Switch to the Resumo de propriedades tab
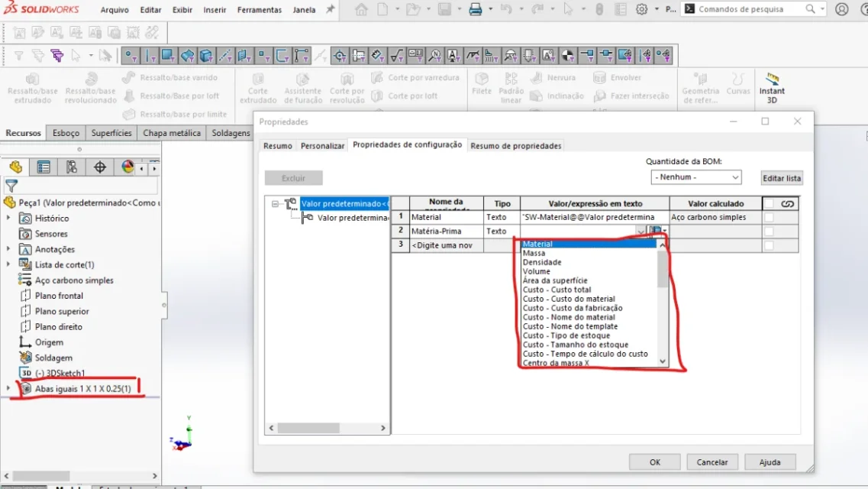 click(515, 146)
